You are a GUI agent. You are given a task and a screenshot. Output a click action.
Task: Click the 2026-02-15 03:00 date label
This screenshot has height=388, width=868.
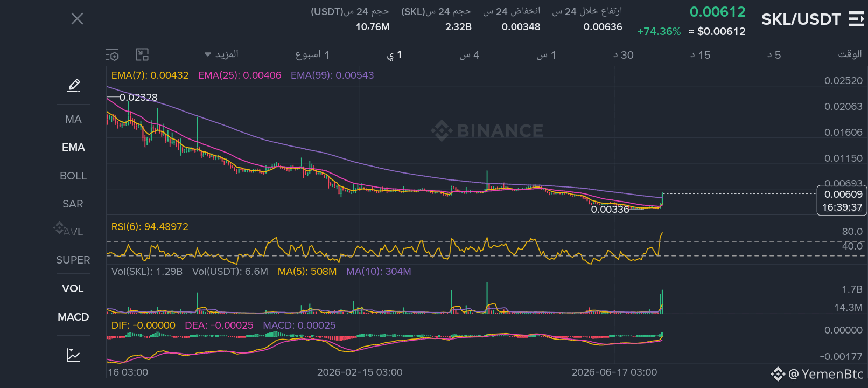[360, 372]
